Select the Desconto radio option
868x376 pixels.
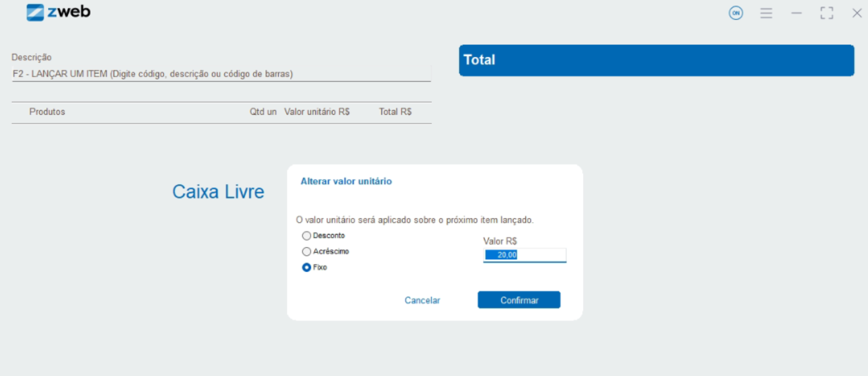(x=306, y=236)
